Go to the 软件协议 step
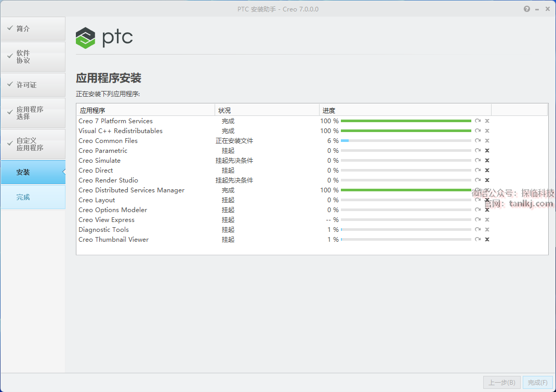The height and width of the screenshot is (392, 556). coord(33,57)
